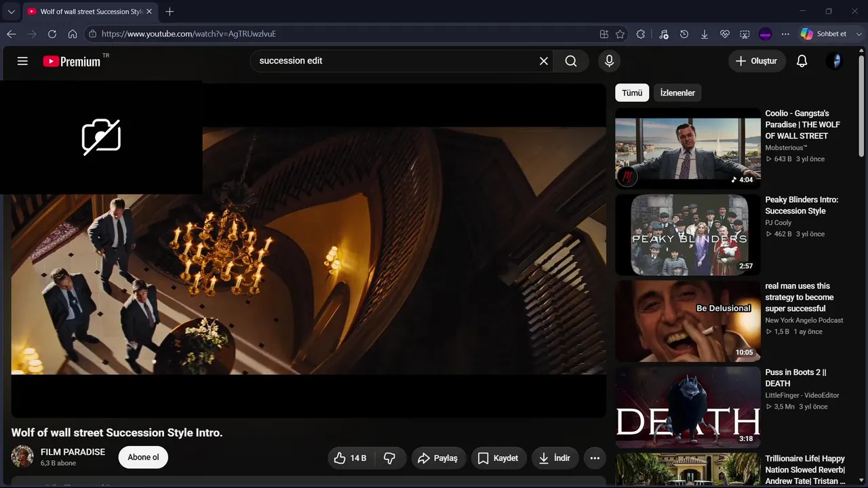Go back to the previous page
868x488 pixels.
pos(12,34)
